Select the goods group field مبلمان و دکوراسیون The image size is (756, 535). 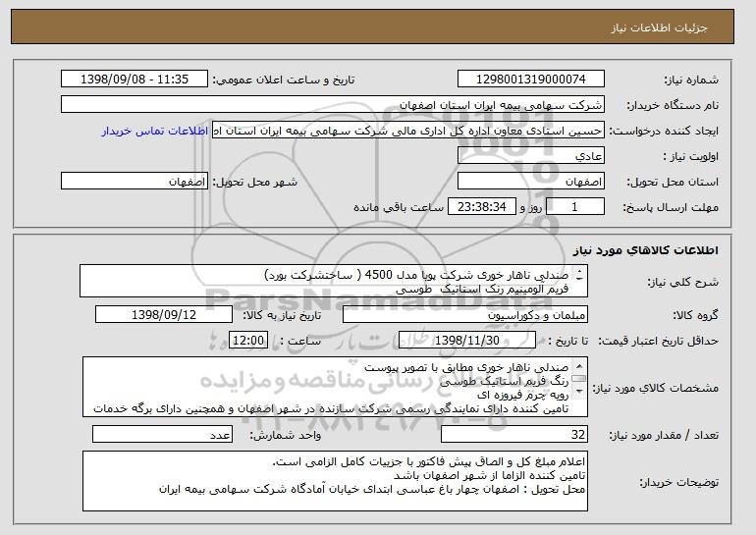(465, 315)
